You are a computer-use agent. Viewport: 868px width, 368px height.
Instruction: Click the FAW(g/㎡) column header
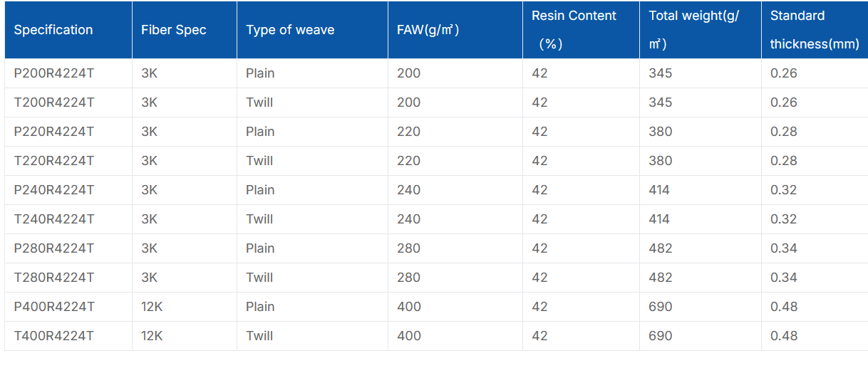[x=428, y=30]
